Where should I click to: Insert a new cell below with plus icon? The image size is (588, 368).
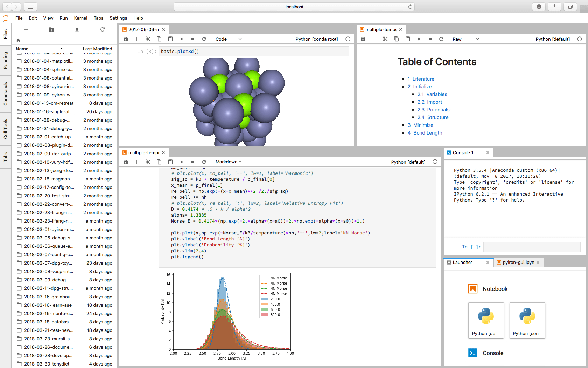(137, 39)
